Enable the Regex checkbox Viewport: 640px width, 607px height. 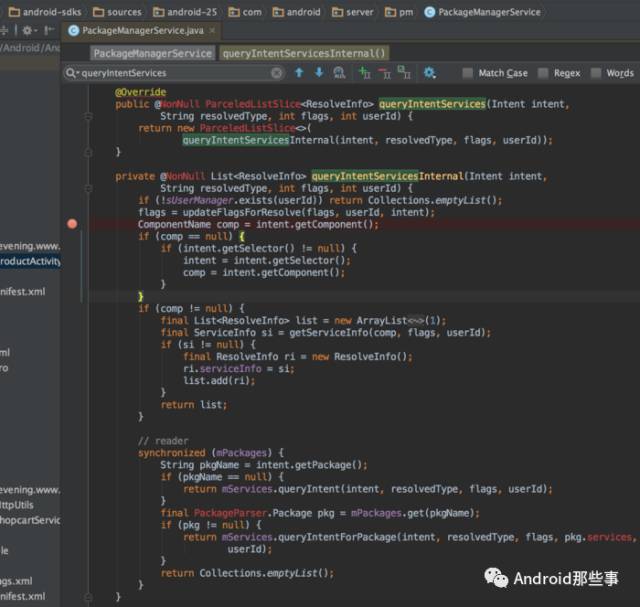click(x=543, y=73)
